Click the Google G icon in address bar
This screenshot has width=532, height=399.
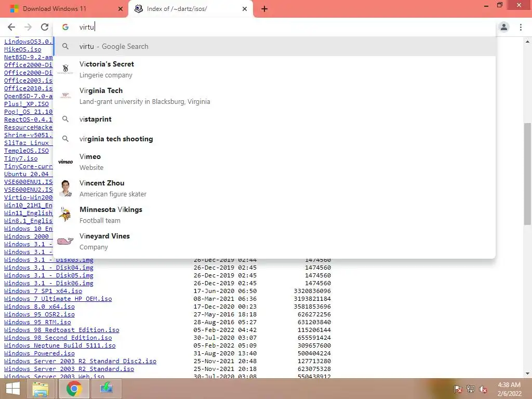pos(65,27)
